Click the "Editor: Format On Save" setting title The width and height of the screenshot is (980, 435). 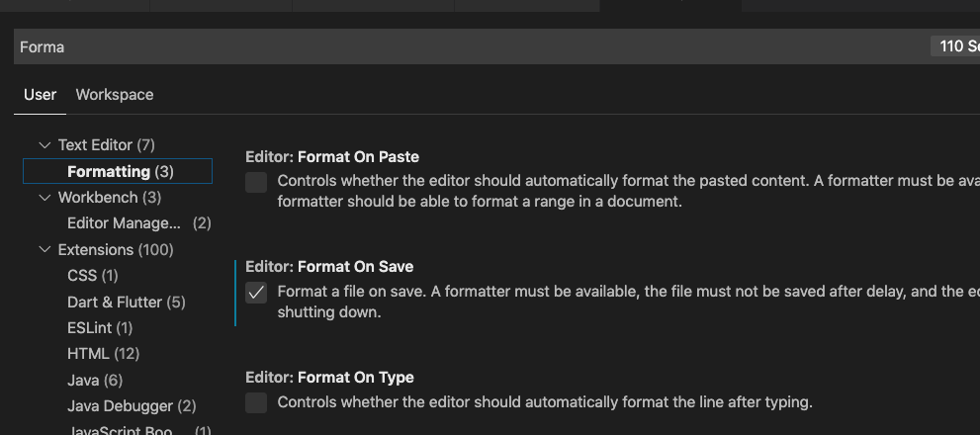pos(329,267)
